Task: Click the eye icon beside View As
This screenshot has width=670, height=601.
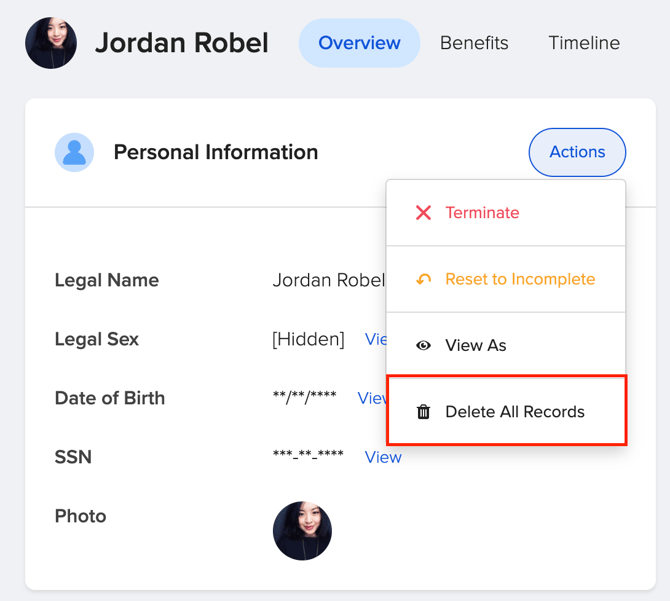Action: click(x=423, y=346)
